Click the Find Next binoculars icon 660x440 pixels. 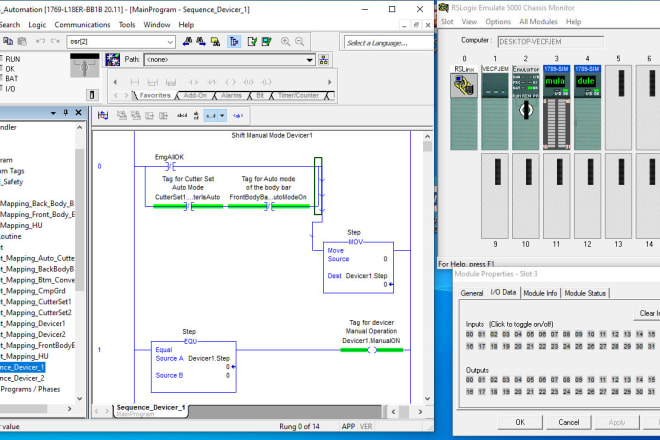tap(201, 41)
